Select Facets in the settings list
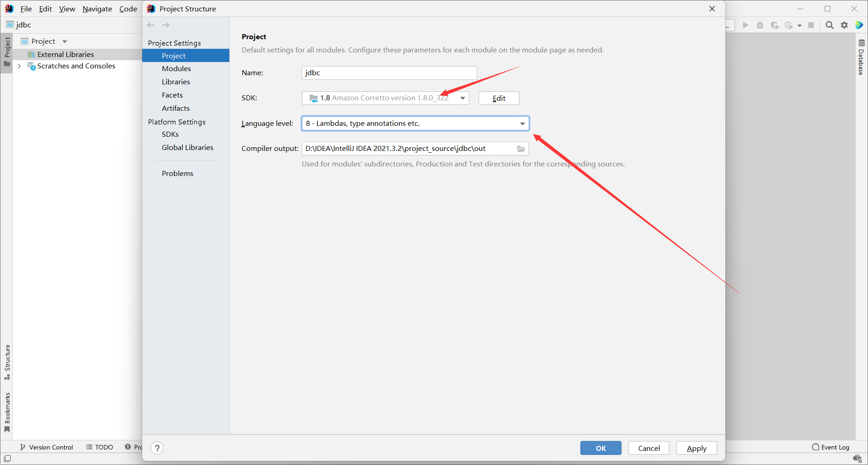 pyautogui.click(x=172, y=95)
